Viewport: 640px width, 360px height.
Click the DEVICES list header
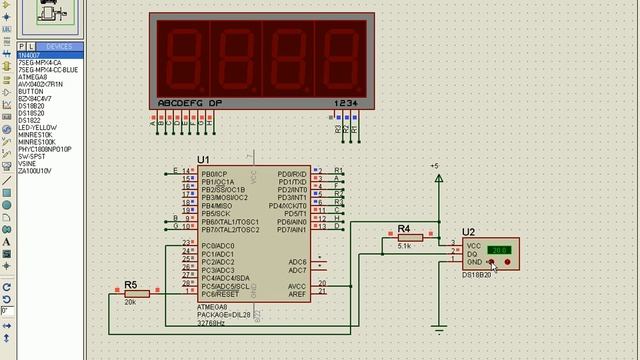coord(60,47)
